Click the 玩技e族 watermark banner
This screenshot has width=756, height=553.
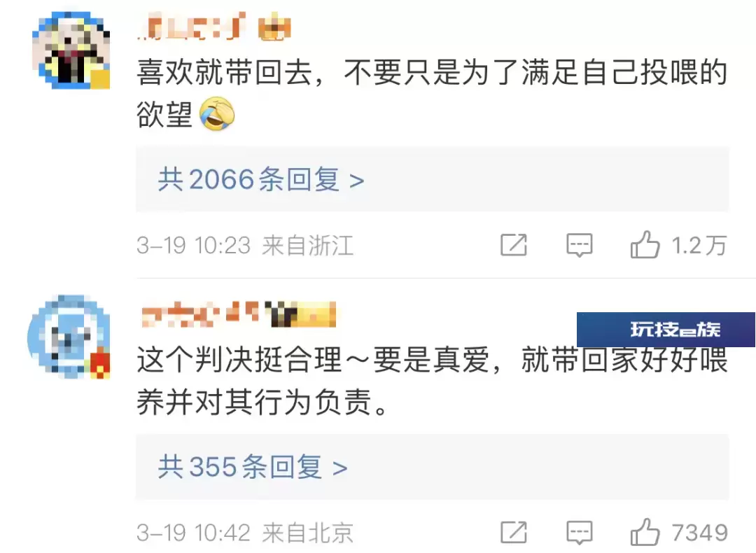tap(666, 330)
